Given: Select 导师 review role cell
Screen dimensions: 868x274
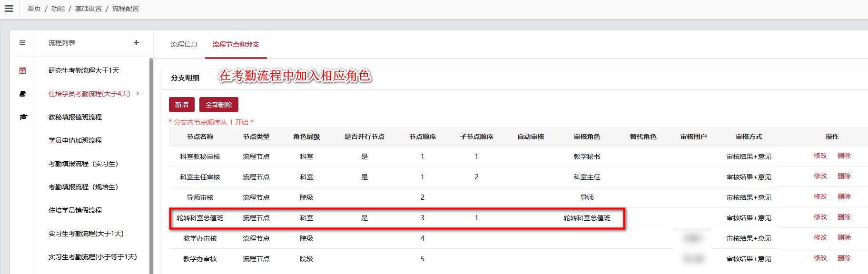Looking at the screenshot, I should point(587,197).
